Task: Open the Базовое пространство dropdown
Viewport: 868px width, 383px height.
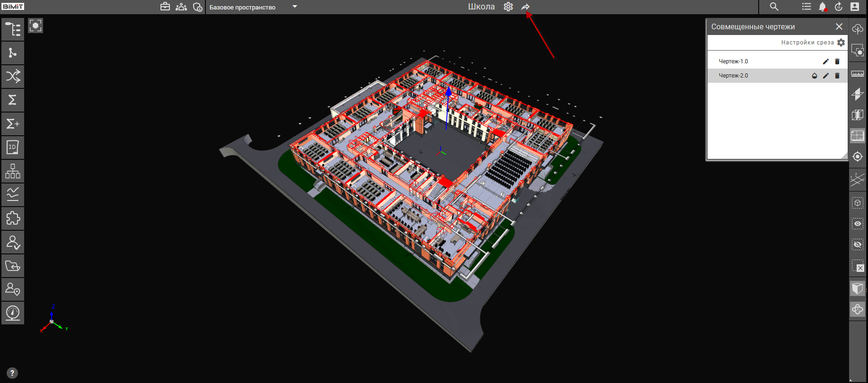Action: tap(294, 7)
